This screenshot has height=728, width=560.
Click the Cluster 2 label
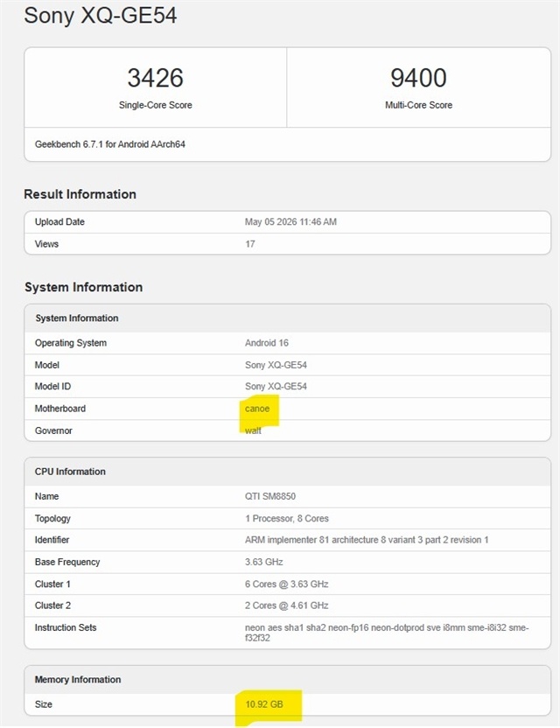pos(52,605)
